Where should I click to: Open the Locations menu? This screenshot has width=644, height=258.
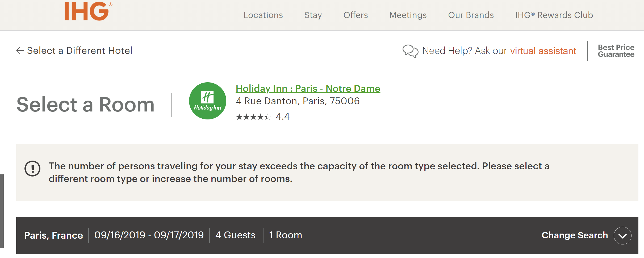(x=263, y=15)
